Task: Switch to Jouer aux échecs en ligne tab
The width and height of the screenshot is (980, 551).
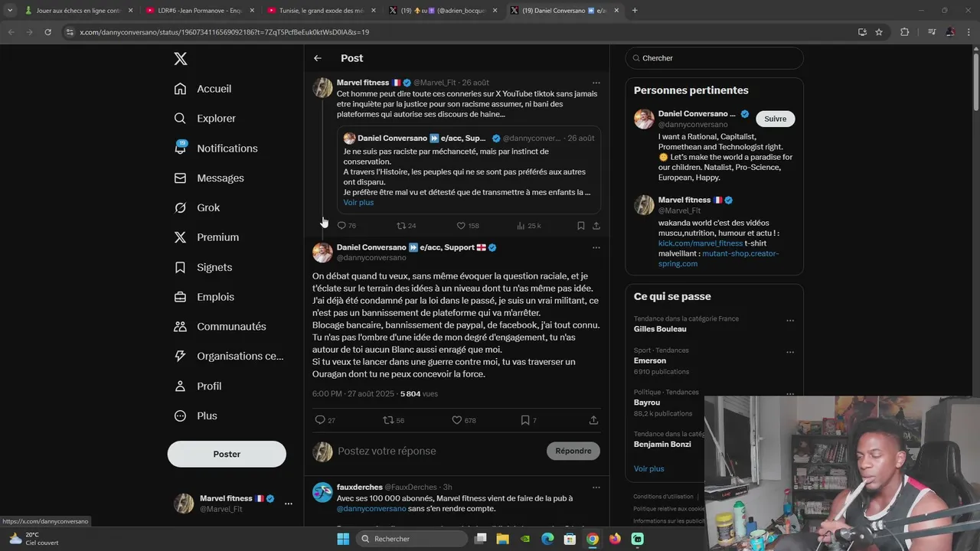Action: [77, 11]
